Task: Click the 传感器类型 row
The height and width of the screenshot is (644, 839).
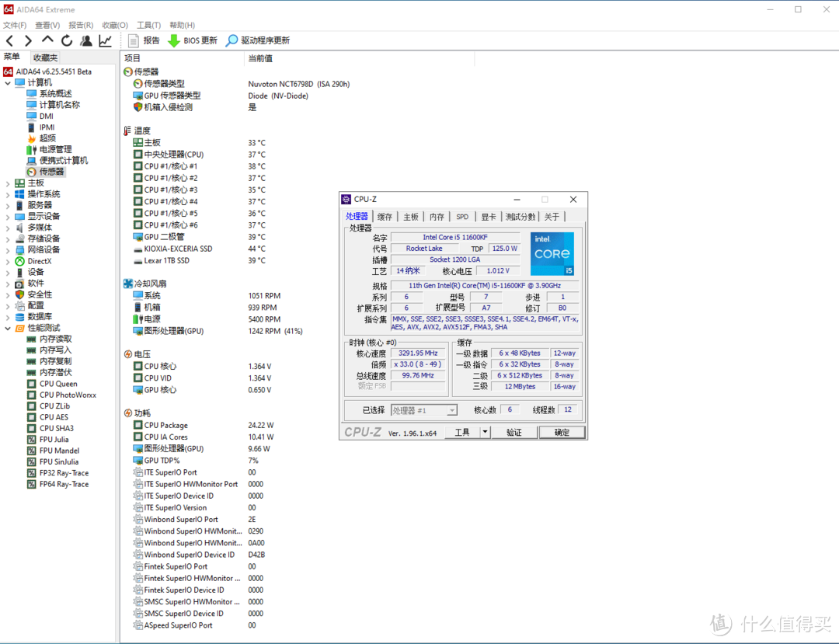Action: pyautogui.click(x=241, y=84)
